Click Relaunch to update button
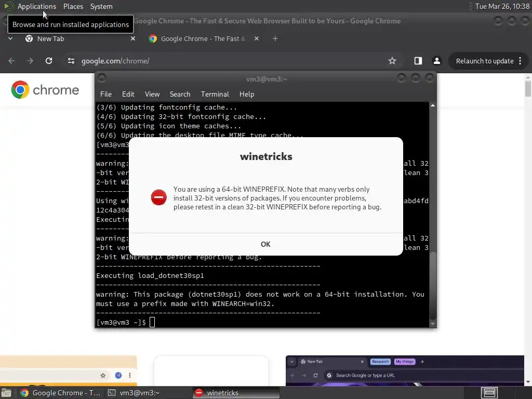The width and height of the screenshot is (532, 399). click(484, 61)
